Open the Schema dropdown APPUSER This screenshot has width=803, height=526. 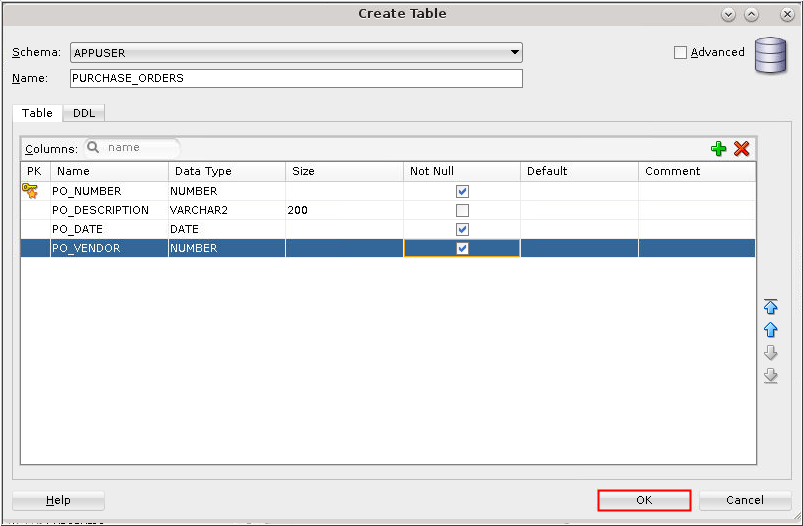pyautogui.click(x=296, y=53)
